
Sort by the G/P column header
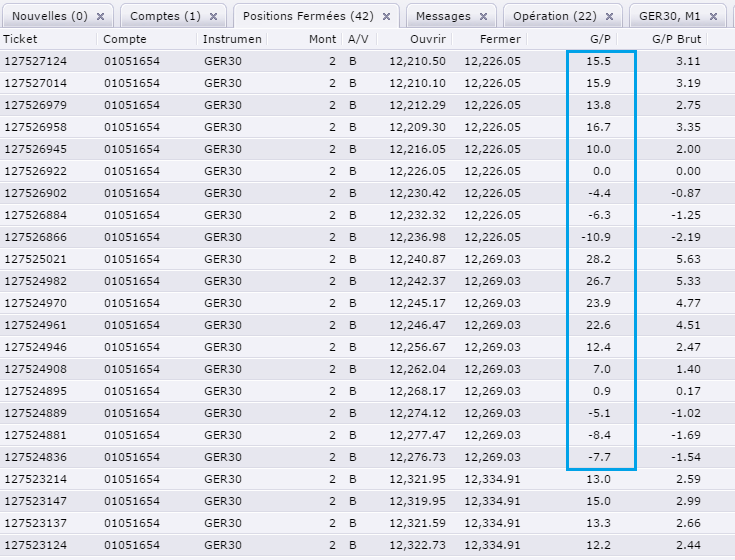click(600, 39)
